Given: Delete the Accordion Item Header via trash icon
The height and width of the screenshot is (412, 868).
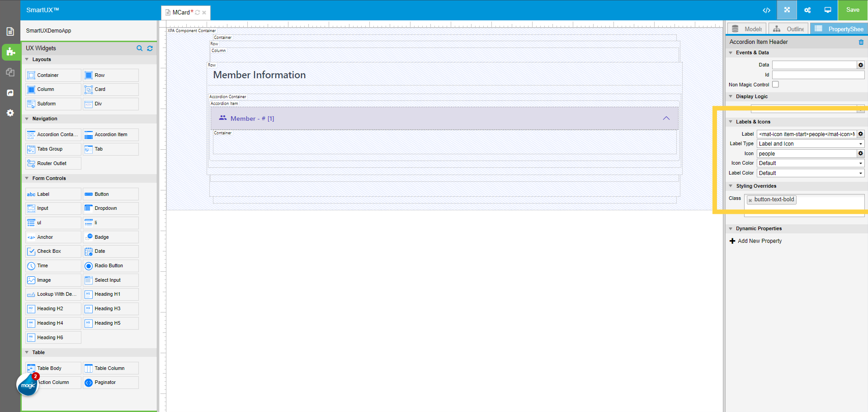Looking at the screenshot, I should (862, 42).
